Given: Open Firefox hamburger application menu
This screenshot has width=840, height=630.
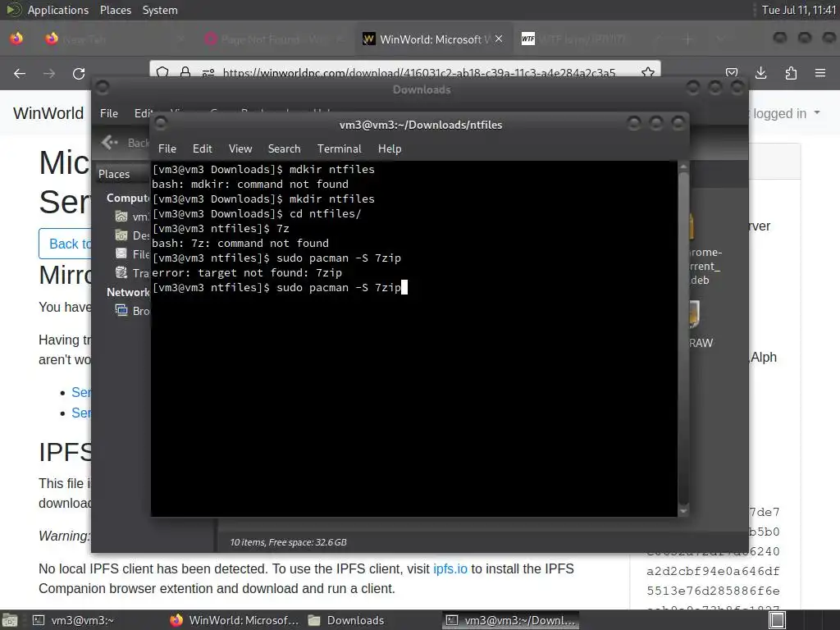Looking at the screenshot, I should [820, 73].
